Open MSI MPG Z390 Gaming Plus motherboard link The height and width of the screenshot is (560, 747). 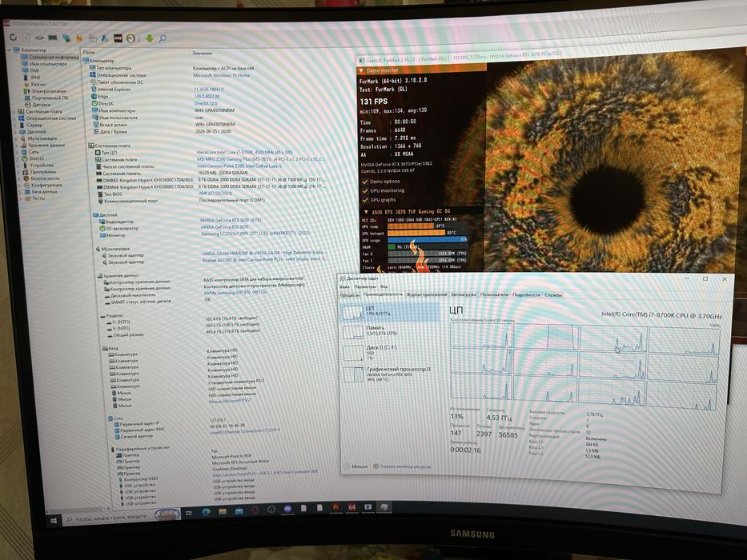(261, 159)
